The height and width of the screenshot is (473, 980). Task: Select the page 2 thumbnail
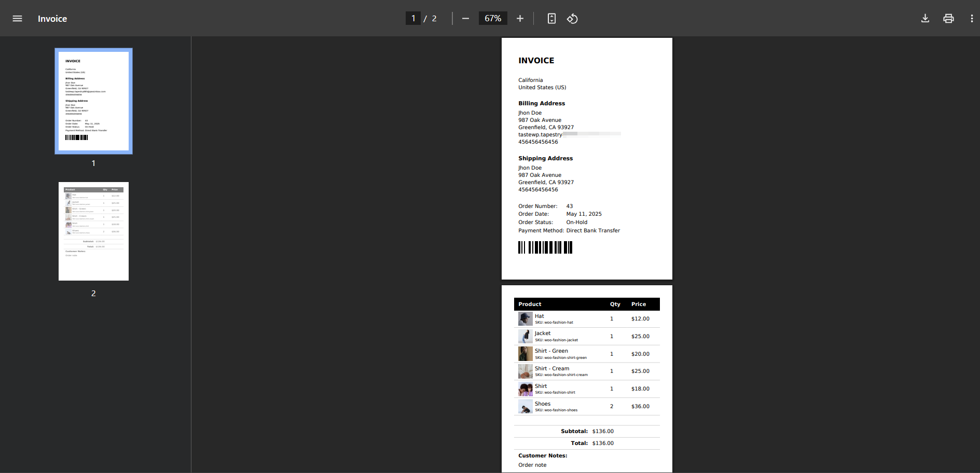click(93, 231)
